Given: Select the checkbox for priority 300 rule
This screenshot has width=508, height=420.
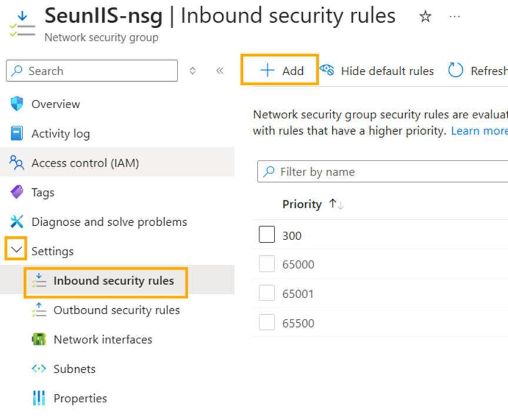Looking at the screenshot, I should coord(267,235).
